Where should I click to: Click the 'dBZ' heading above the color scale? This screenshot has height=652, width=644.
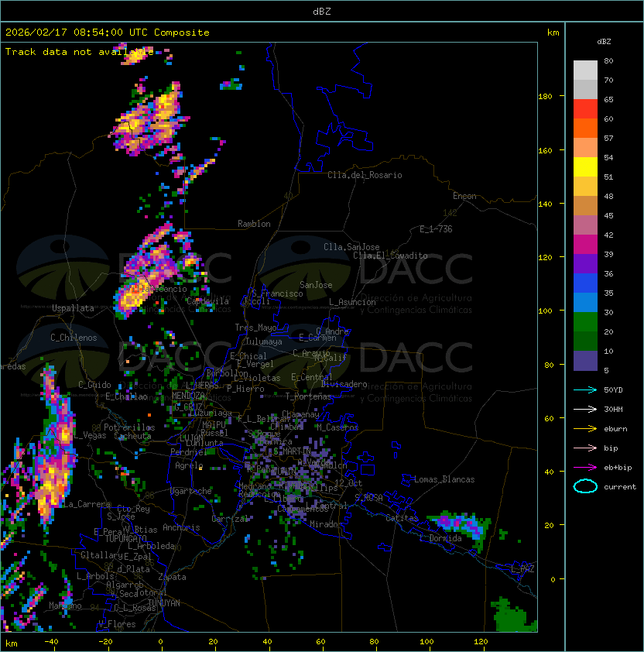point(604,42)
